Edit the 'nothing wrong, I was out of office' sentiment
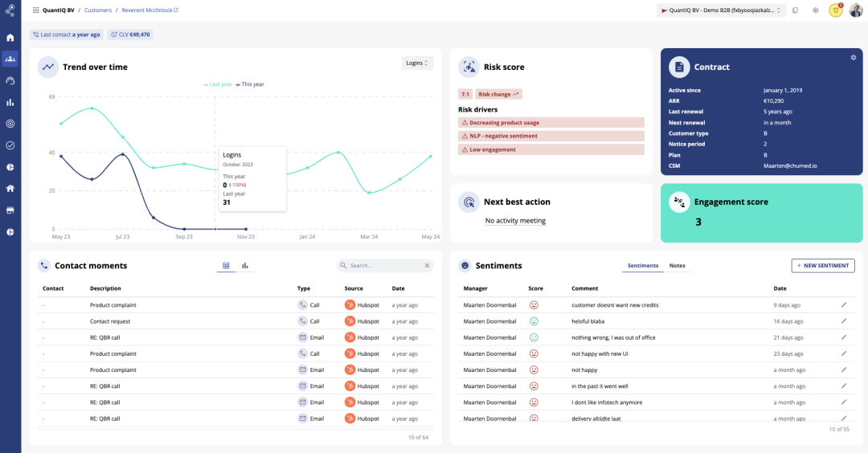The height and width of the screenshot is (453, 868). pyautogui.click(x=844, y=337)
